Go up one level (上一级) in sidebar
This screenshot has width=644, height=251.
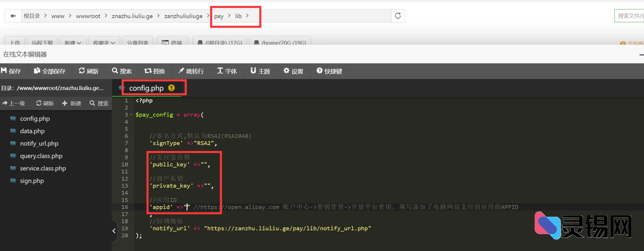(14, 103)
